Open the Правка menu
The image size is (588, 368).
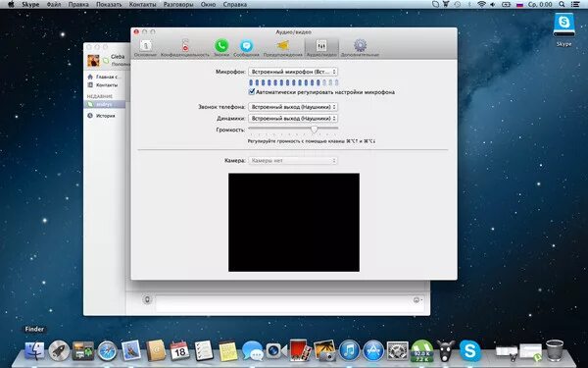(x=78, y=5)
